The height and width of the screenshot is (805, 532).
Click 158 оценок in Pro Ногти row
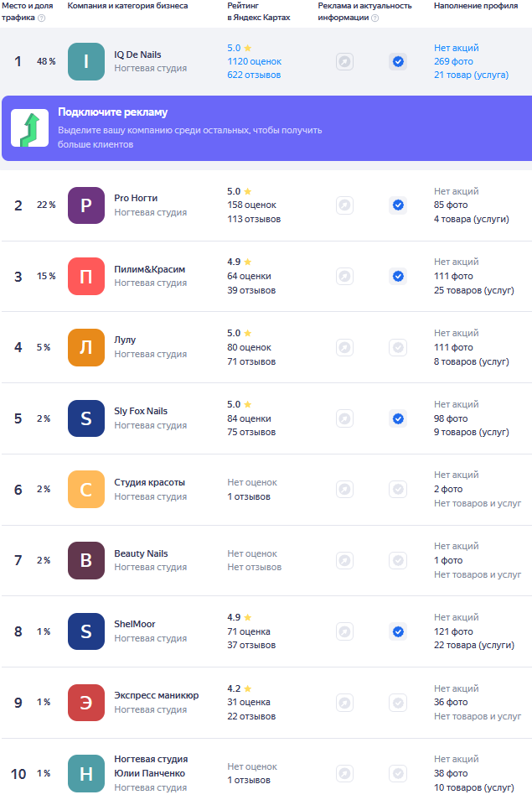pyautogui.click(x=252, y=205)
